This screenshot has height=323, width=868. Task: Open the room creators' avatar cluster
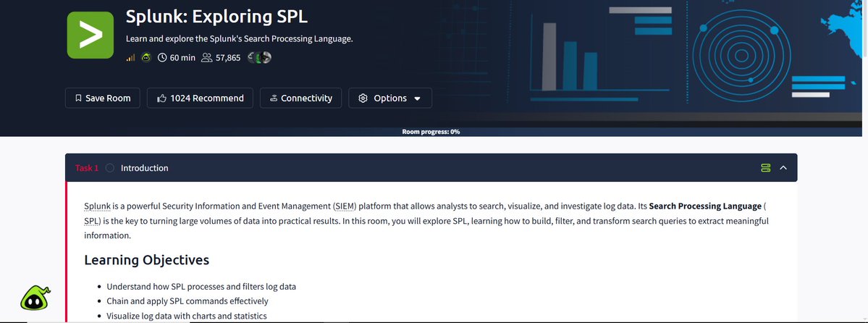(x=259, y=58)
